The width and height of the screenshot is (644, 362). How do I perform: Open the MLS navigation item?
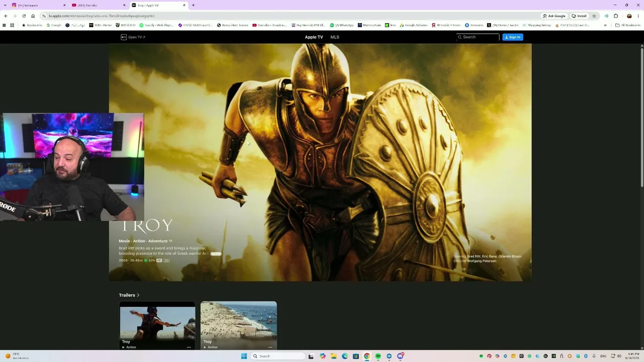[x=335, y=37]
